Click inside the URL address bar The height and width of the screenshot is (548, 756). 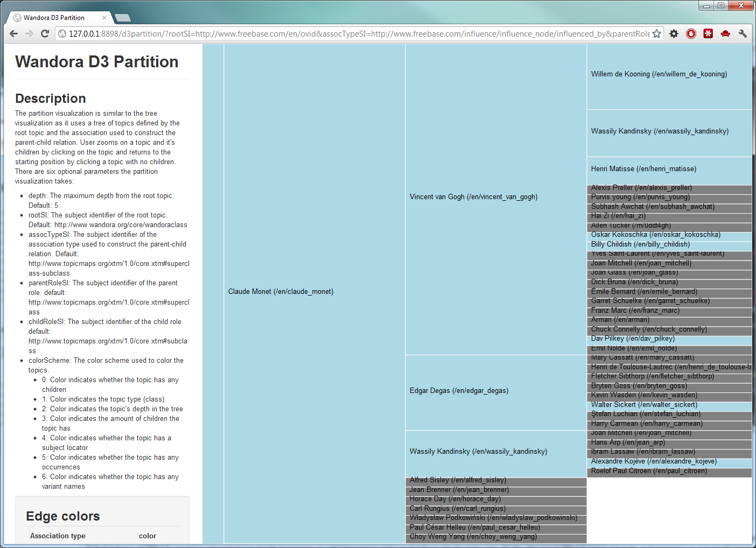[x=323, y=33]
